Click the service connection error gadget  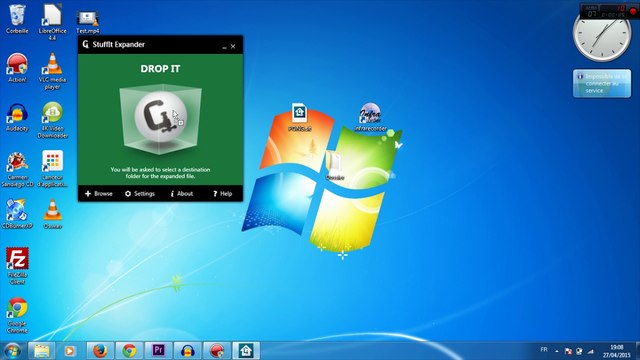point(602,83)
